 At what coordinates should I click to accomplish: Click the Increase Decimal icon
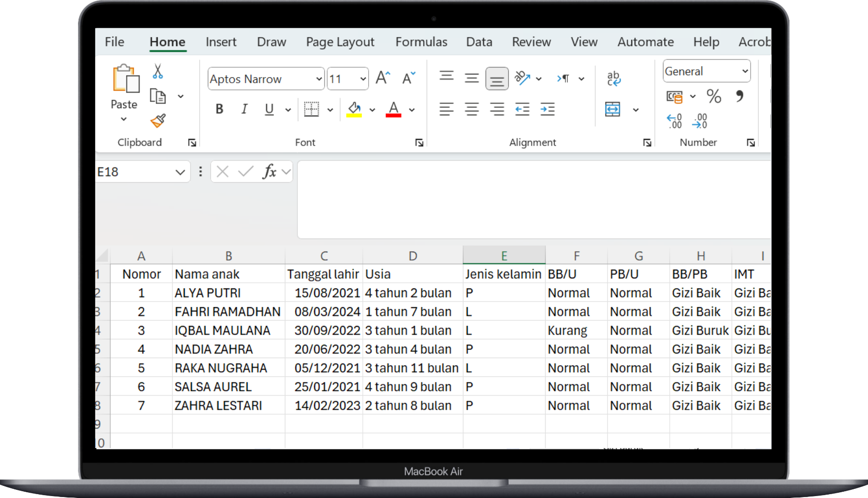674,121
